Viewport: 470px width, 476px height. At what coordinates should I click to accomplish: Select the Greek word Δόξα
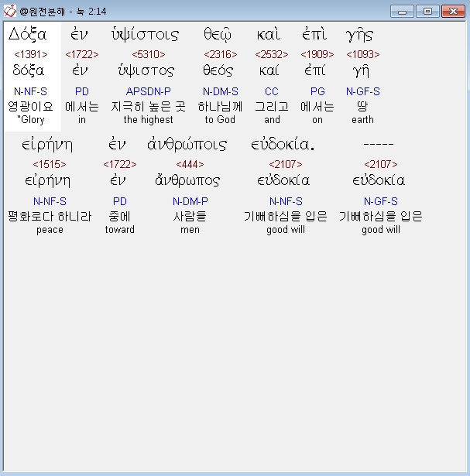(x=28, y=34)
